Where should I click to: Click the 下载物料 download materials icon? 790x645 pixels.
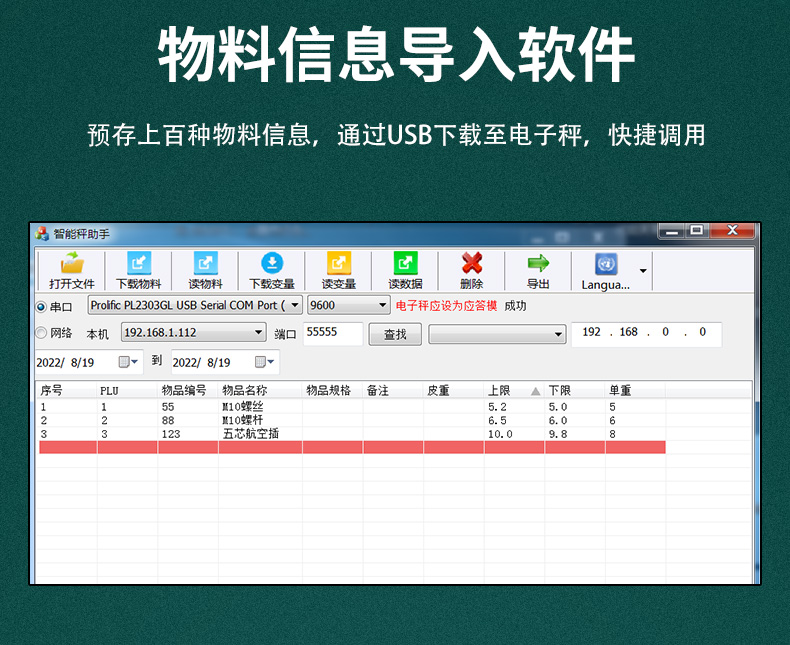point(138,263)
